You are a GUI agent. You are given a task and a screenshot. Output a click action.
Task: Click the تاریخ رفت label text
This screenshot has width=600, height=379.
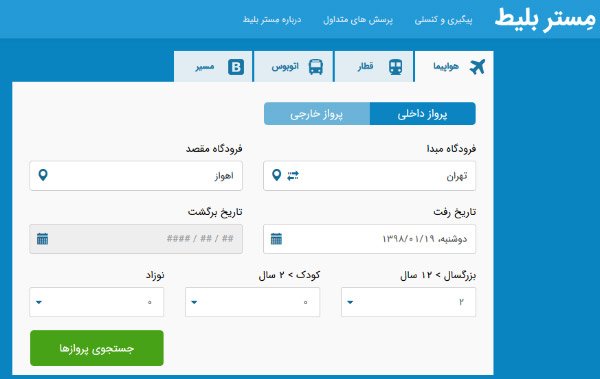[455, 212]
